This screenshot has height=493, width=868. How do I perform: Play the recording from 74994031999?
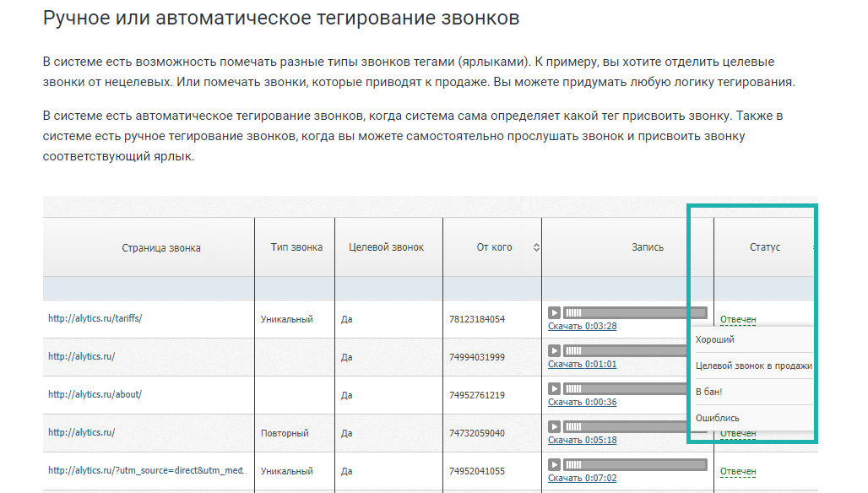tap(555, 349)
